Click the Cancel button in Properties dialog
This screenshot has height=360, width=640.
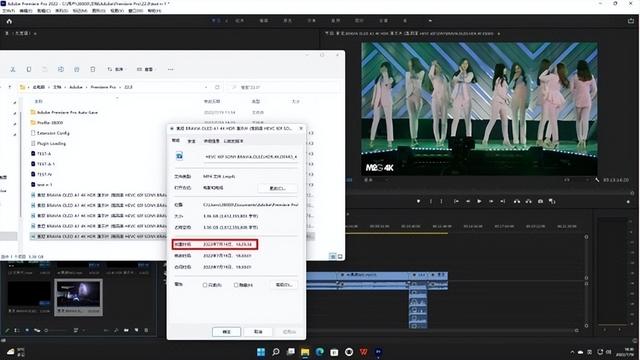(258, 332)
